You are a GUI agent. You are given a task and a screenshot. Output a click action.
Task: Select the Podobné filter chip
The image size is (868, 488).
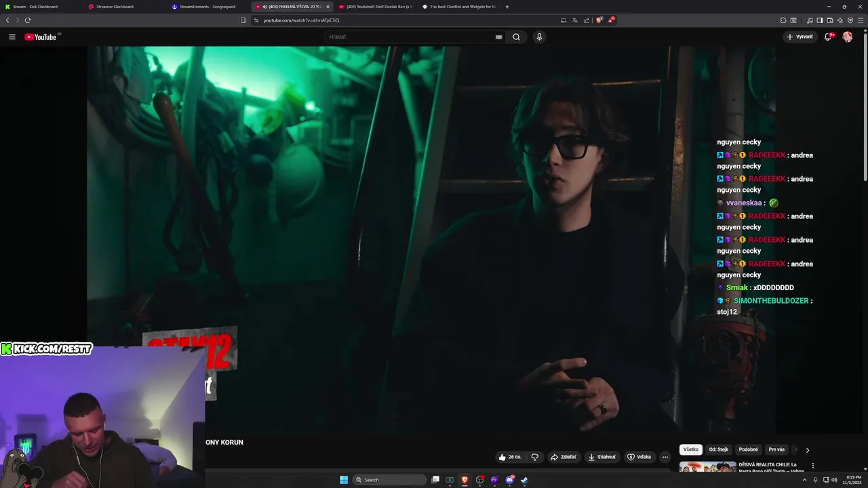pos(749,449)
